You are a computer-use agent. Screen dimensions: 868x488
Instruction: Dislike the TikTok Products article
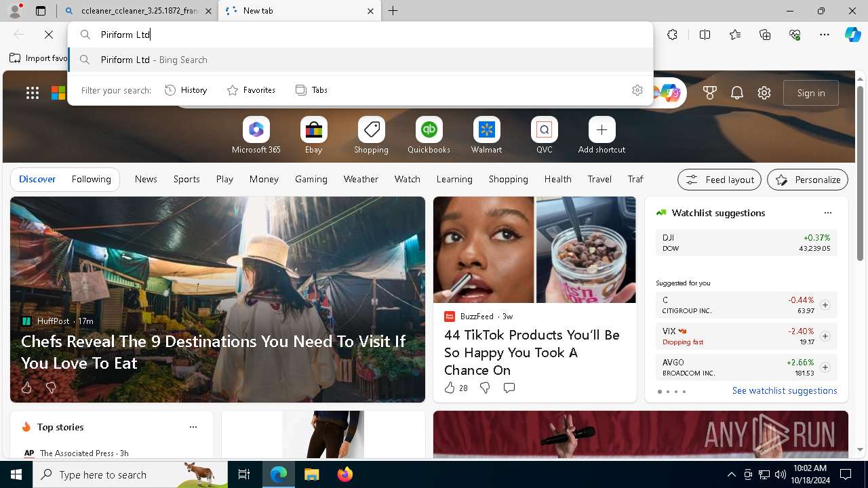point(484,388)
